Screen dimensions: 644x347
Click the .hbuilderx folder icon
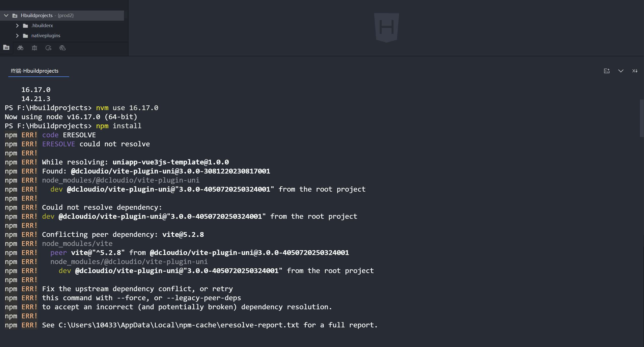[x=25, y=26]
